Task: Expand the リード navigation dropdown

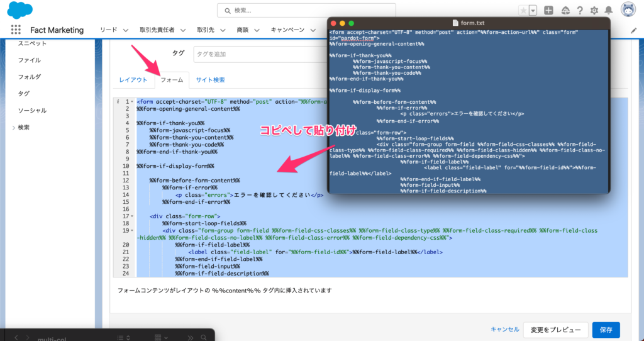Action: pyautogui.click(x=126, y=30)
